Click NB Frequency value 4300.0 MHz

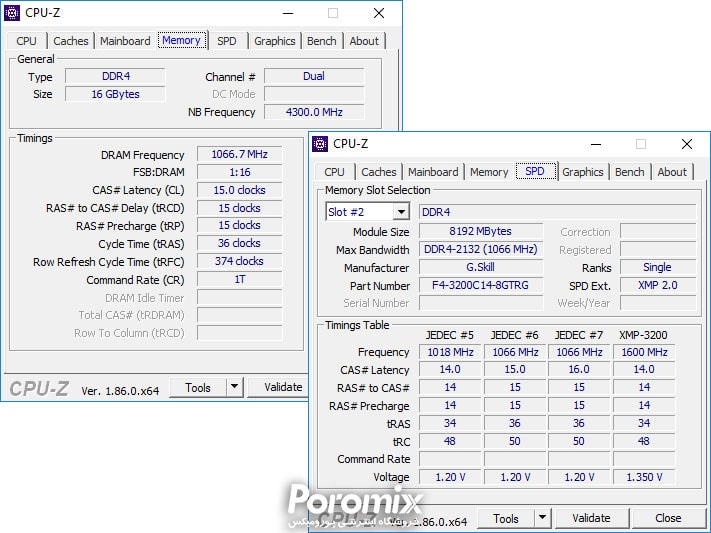314,112
